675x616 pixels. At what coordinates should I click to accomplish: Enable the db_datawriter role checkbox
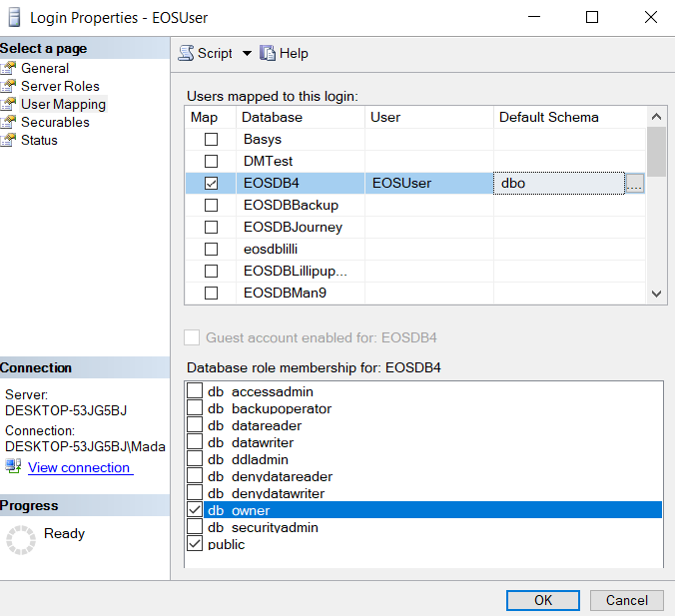coord(195,441)
